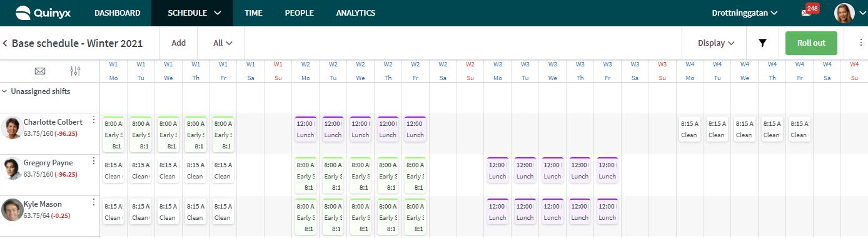
Task: Open the Display dropdown
Action: coord(716,43)
